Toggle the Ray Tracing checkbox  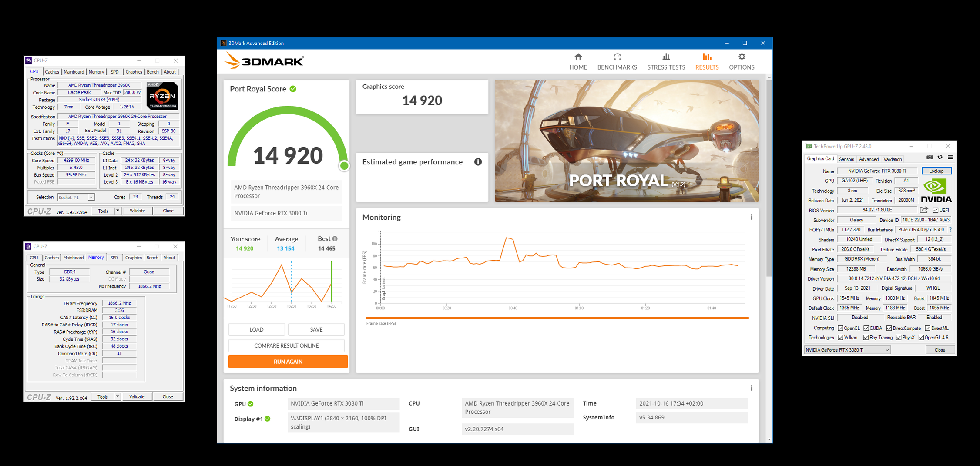click(x=866, y=338)
